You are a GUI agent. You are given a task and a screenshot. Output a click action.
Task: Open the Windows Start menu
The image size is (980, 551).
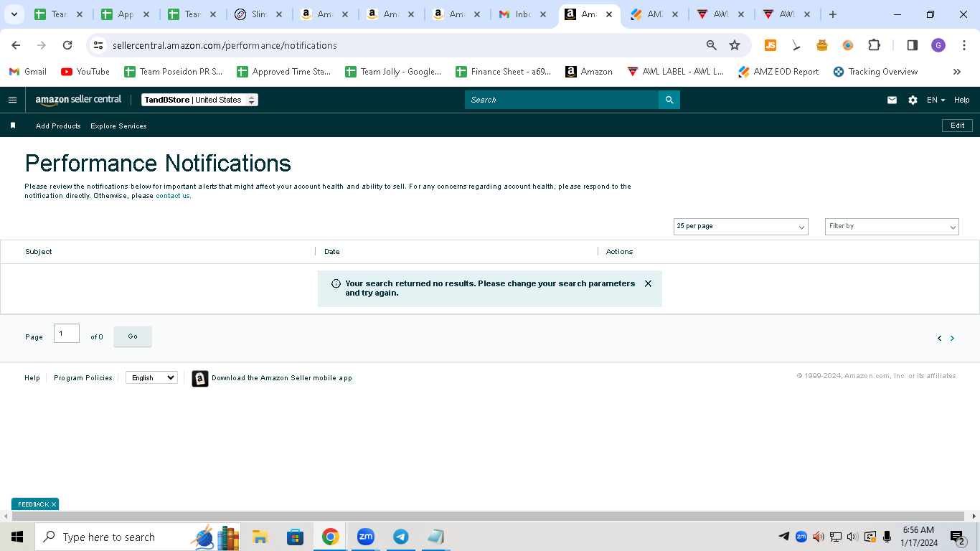pos(17,537)
